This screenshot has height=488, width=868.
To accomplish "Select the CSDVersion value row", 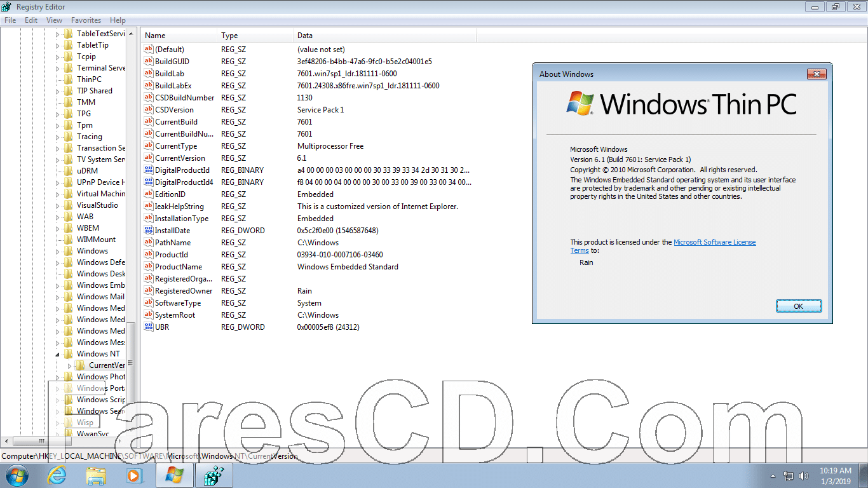I will tap(308, 110).
